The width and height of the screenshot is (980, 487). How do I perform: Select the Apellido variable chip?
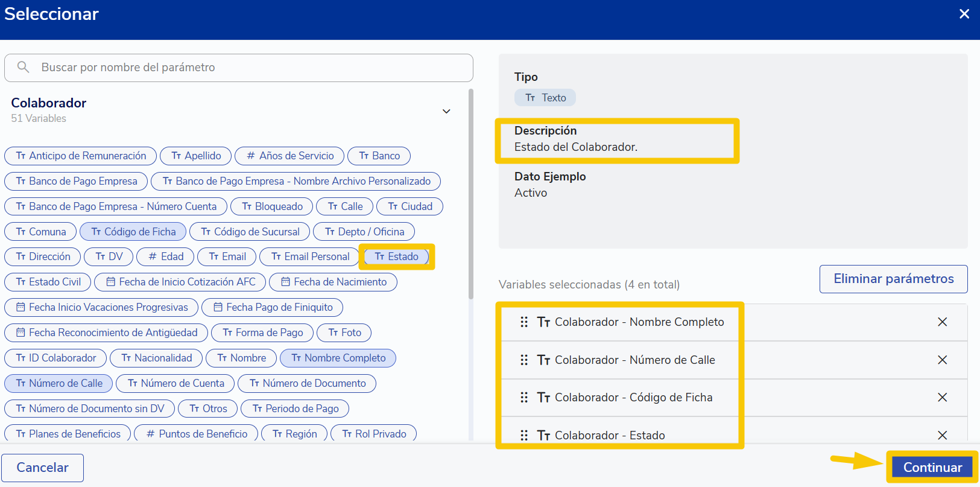tap(196, 156)
